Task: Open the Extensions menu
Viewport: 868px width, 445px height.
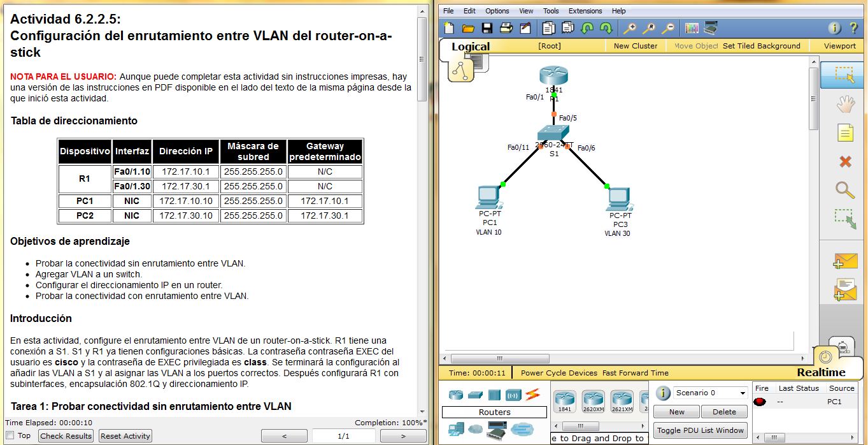Action: coord(585,11)
